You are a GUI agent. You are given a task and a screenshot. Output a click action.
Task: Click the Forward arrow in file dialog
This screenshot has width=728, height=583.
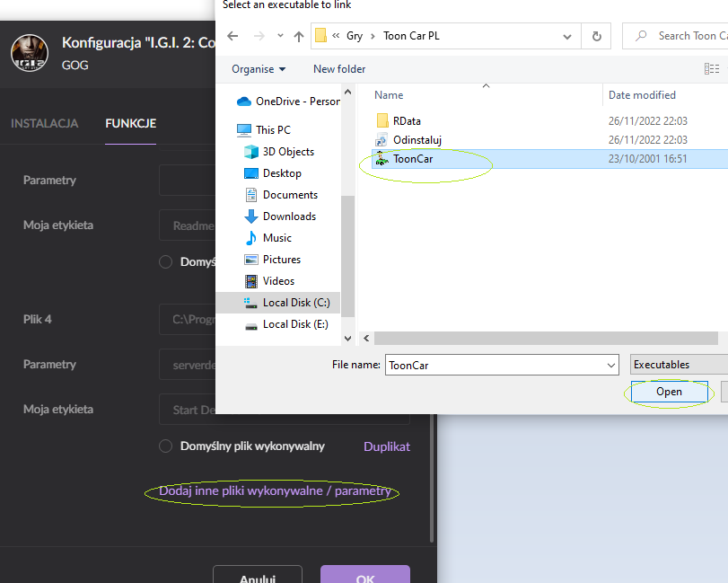259,36
